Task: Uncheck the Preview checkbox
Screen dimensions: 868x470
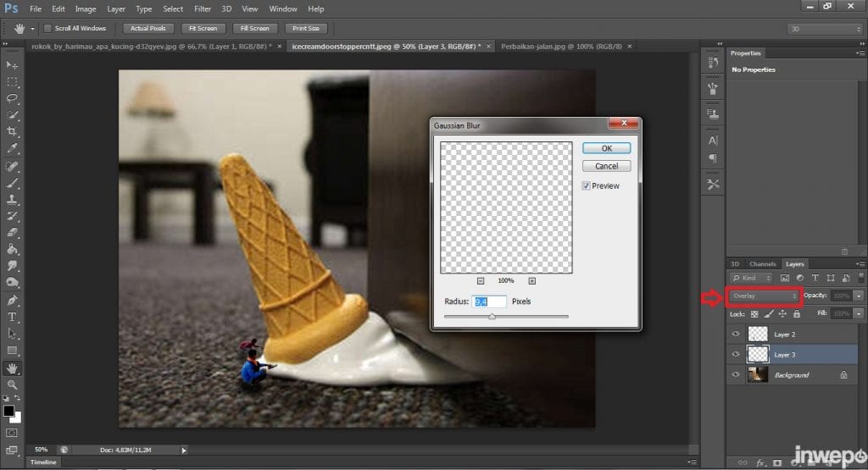Action: point(587,185)
